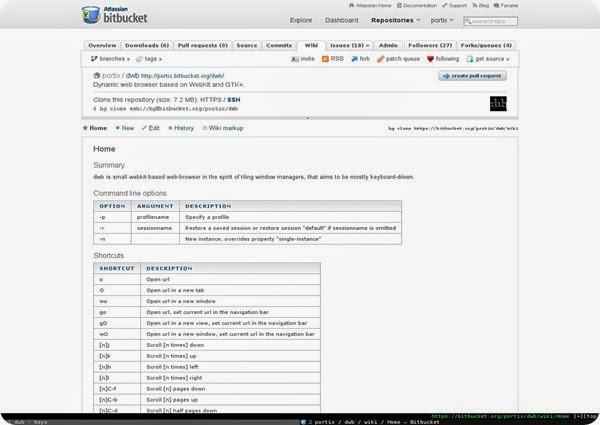The image size is (600, 425).
Task: Open the Downloads (6) tab
Action: pyautogui.click(x=147, y=46)
